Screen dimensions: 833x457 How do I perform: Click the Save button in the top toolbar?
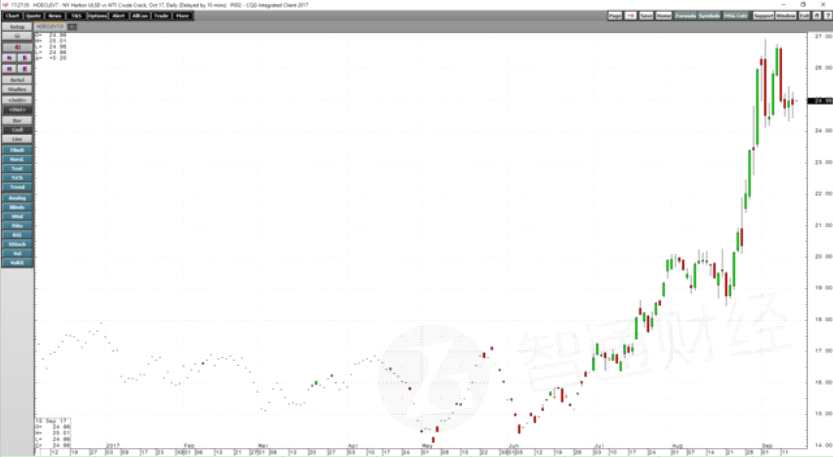tap(646, 16)
